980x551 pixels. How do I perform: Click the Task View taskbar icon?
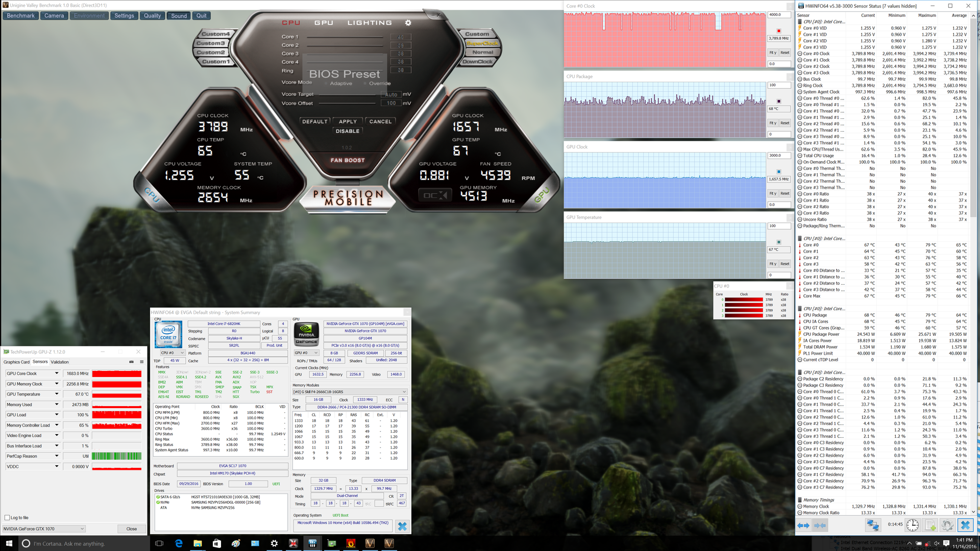click(159, 543)
